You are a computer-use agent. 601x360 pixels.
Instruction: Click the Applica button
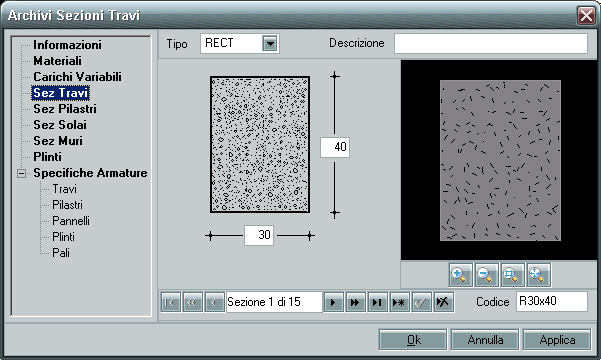pos(557,340)
